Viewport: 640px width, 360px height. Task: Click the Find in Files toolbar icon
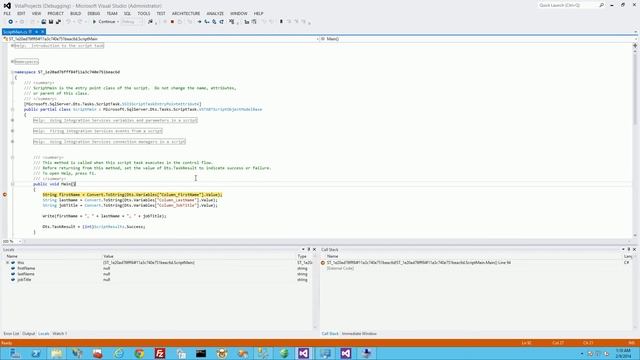click(x=150, y=22)
